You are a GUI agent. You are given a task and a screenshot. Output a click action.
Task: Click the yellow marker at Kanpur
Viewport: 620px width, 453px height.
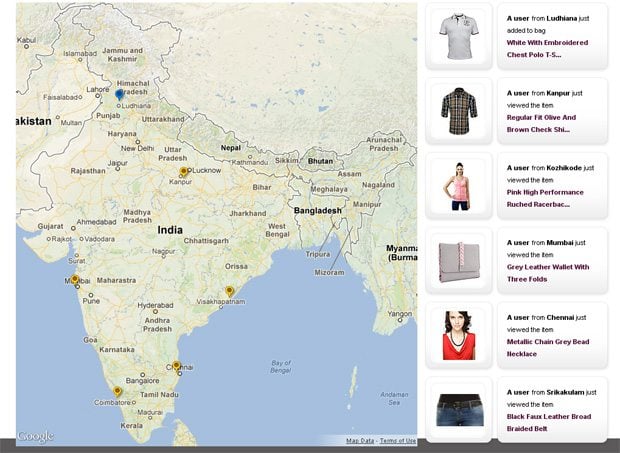(x=183, y=172)
